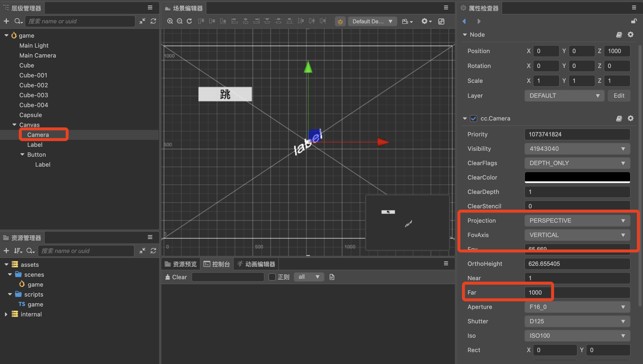Screen dimensions: 643x364
Task: Open the Projection PERSPECTIVE dropdown
Action: click(x=577, y=220)
